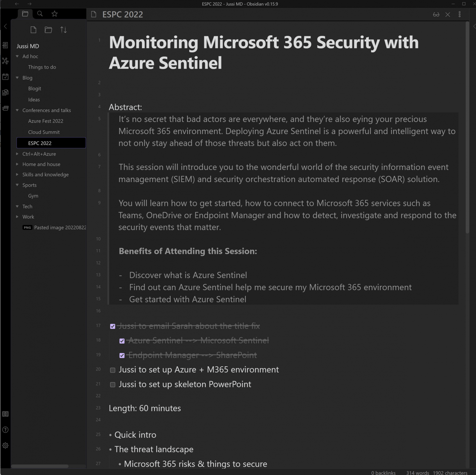Open graph view
476x475 pixels.
[5, 61]
